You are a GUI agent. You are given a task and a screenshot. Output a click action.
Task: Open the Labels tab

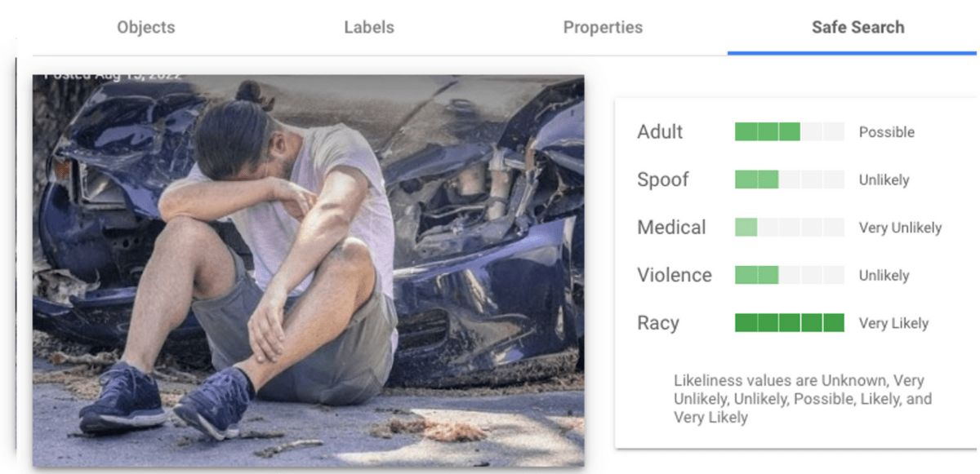(369, 27)
